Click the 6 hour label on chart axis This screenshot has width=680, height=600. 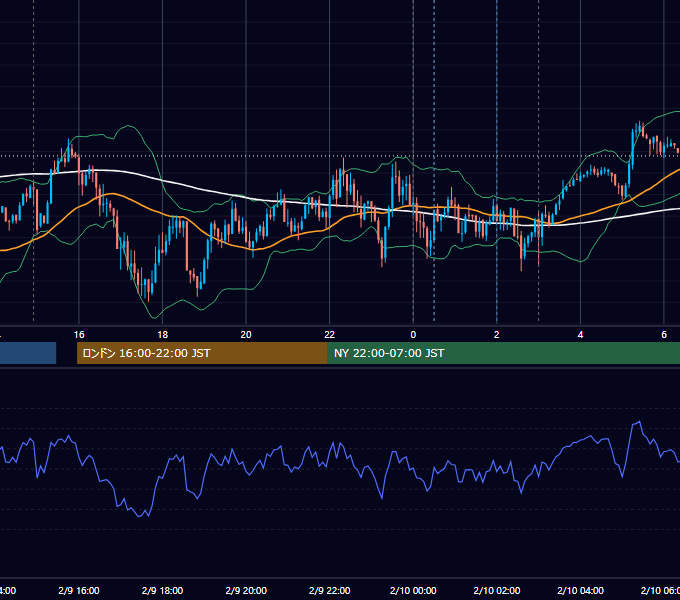664,335
